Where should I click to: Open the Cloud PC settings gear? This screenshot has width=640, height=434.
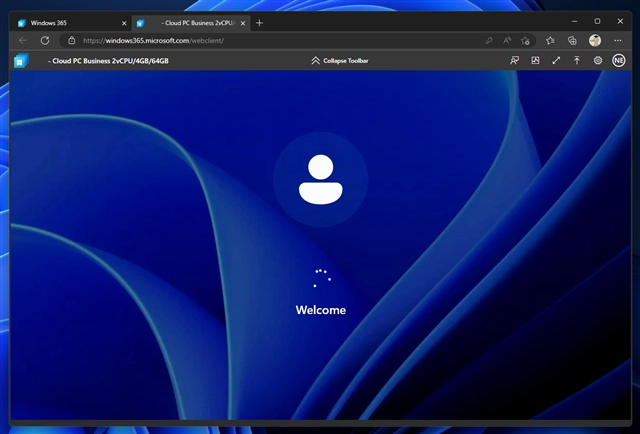pos(598,60)
